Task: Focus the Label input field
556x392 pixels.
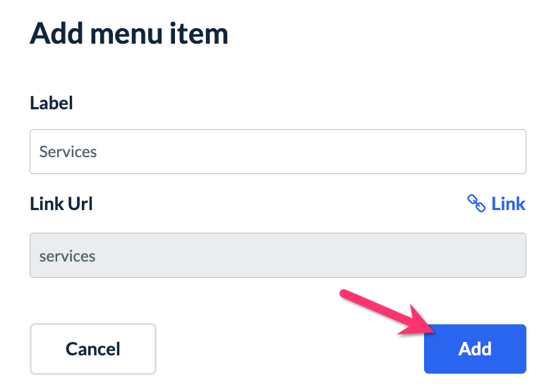Action: [x=277, y=152]
